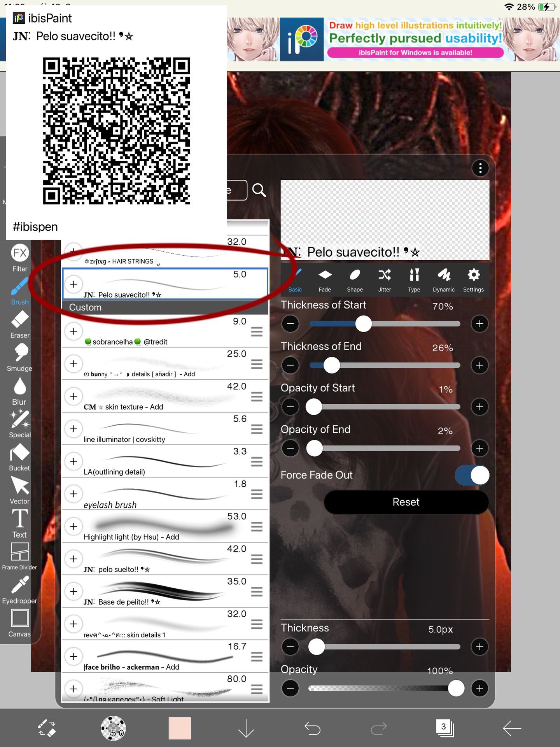560x747 pixels.
Task: Switch to the Dynamic brush tab
Action: 444,280
